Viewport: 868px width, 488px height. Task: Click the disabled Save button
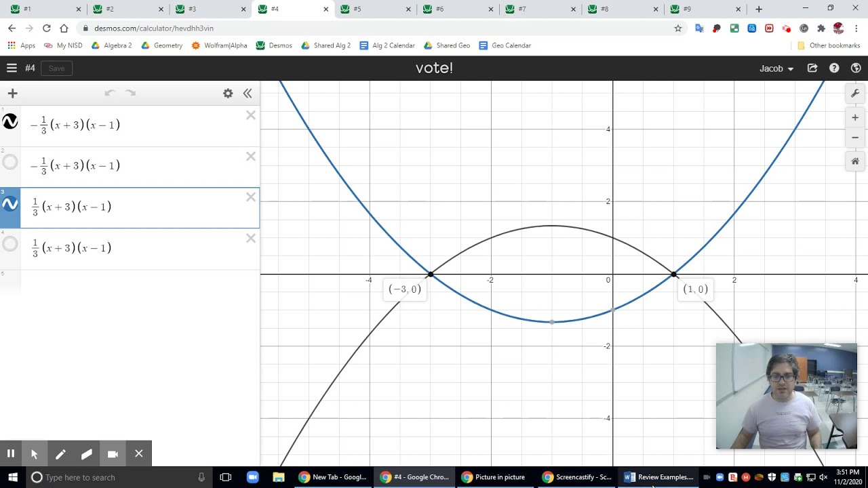[x=56, y=68]
